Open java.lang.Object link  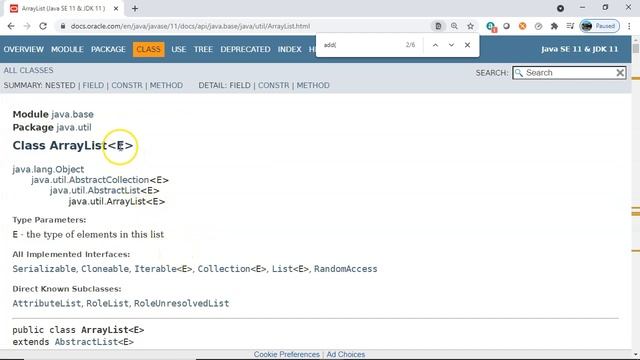point(48,169)
